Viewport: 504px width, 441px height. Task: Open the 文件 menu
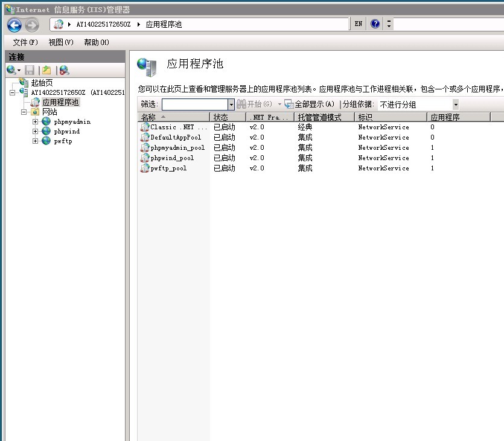pyautogui.click(x=21, y=42)
